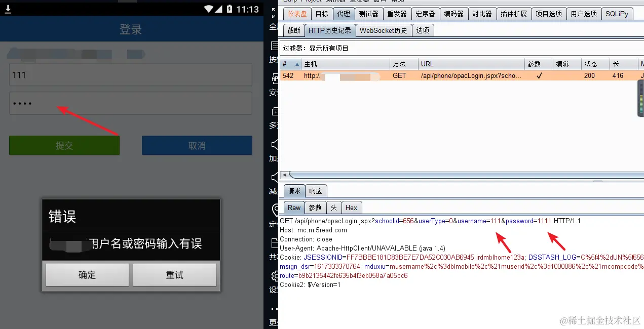Click the username field containing 111
644x329 pixels.
[131, 75]
